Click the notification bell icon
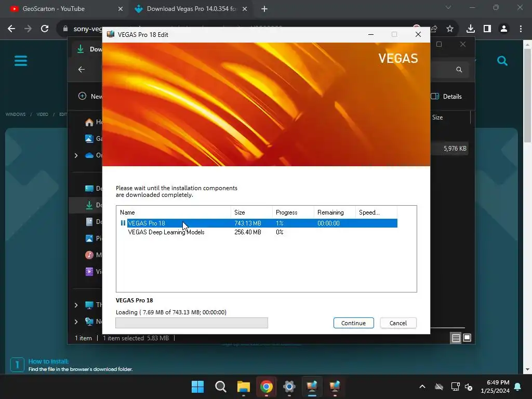The height and width of the screenshot is (399, 532). pos(518,387)
